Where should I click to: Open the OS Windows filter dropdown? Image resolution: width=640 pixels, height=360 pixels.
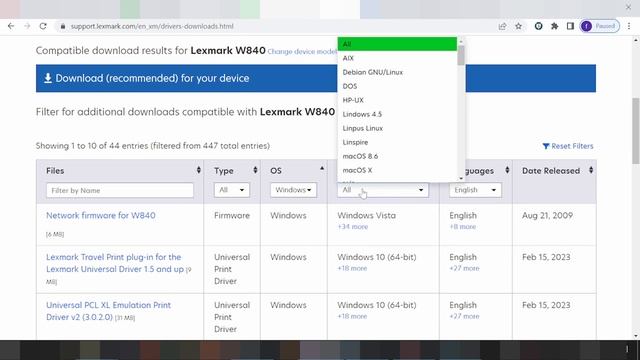pyautogui.click(x=293, y=190)
